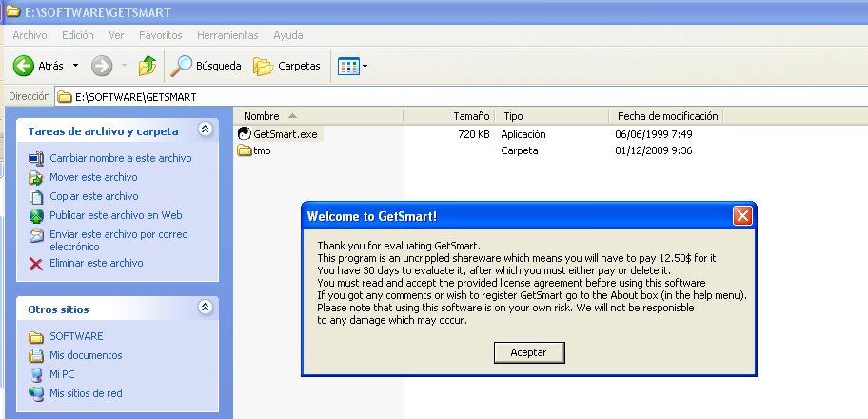
Task: Click the email envelope task icon
Action: tap(36, 235)
